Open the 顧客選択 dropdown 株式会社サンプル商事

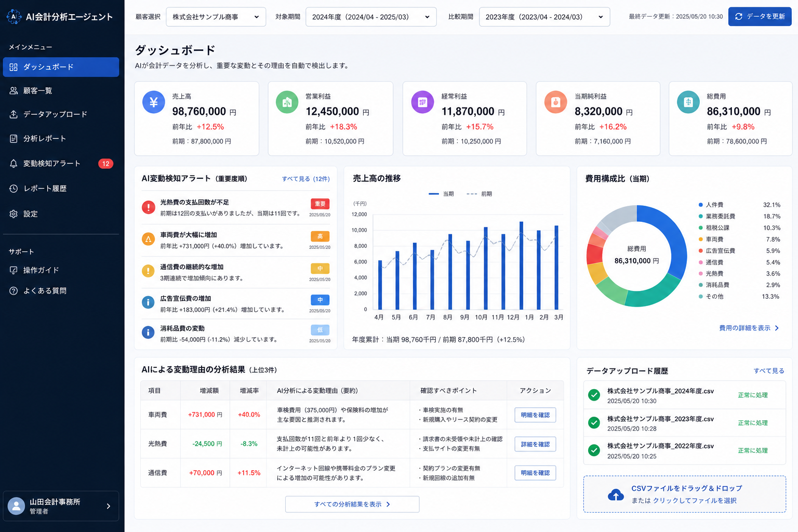coord(216,17)
